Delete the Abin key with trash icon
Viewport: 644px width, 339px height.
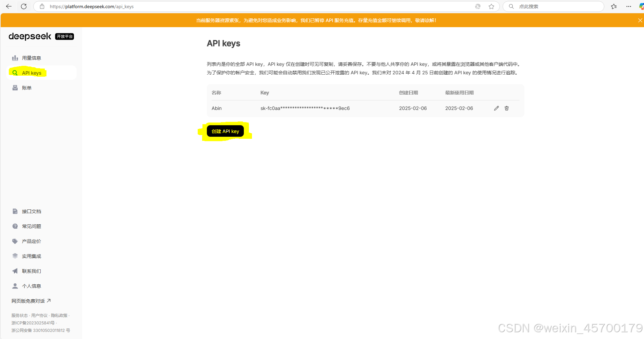click(x=507, y=108)
